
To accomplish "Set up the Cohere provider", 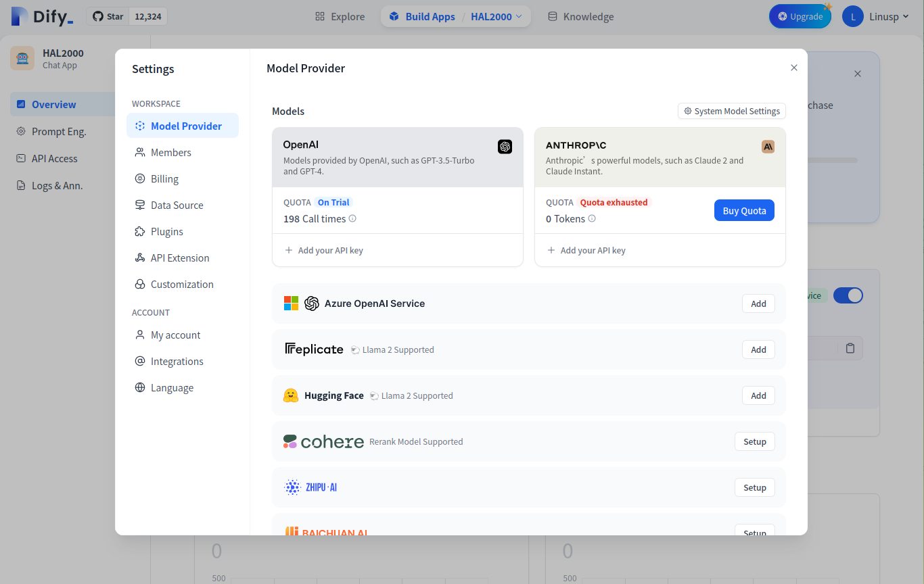I will [x=754, y=441].
